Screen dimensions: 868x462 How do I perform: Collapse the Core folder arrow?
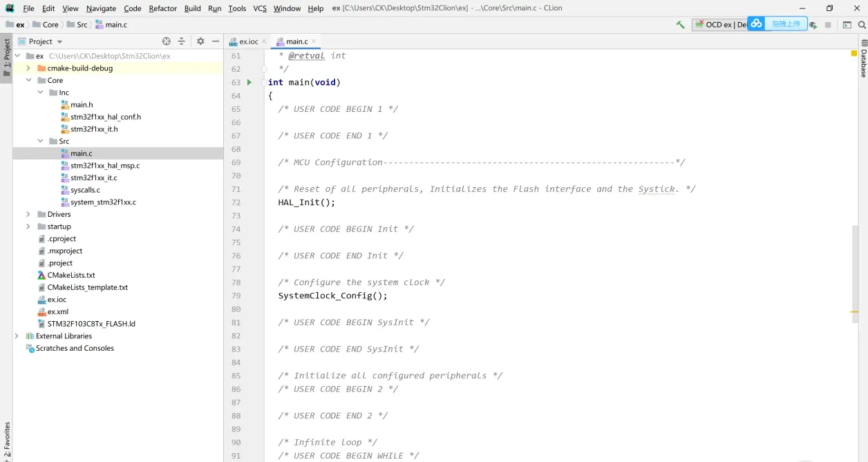[x=28, y=81]
